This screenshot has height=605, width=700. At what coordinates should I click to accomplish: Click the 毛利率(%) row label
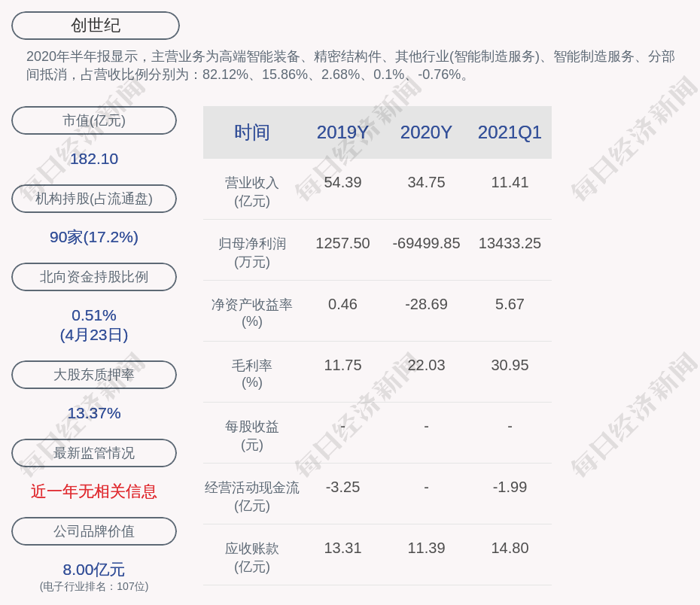click(x=252, y=374)
